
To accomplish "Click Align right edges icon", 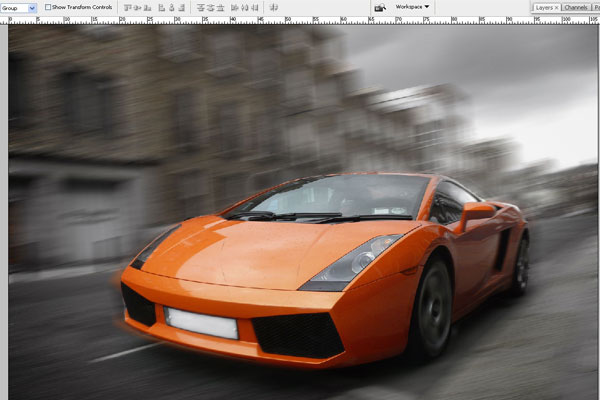I will pos(182,7).
